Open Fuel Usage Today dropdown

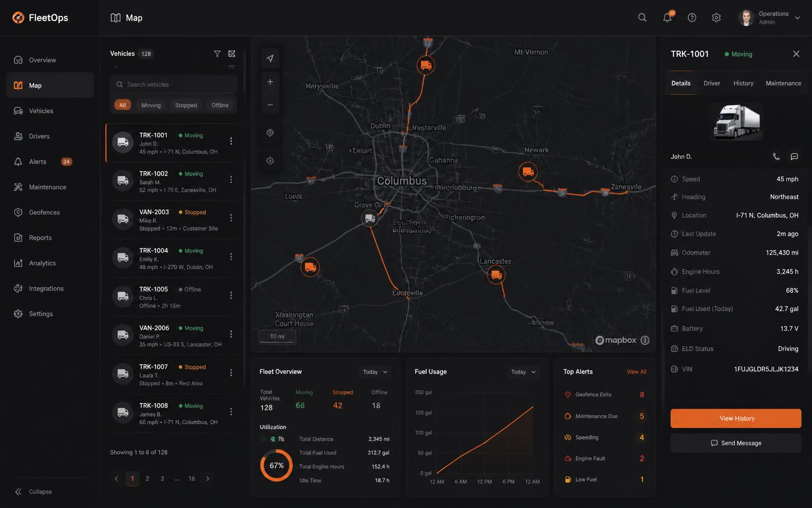point(523,372)
